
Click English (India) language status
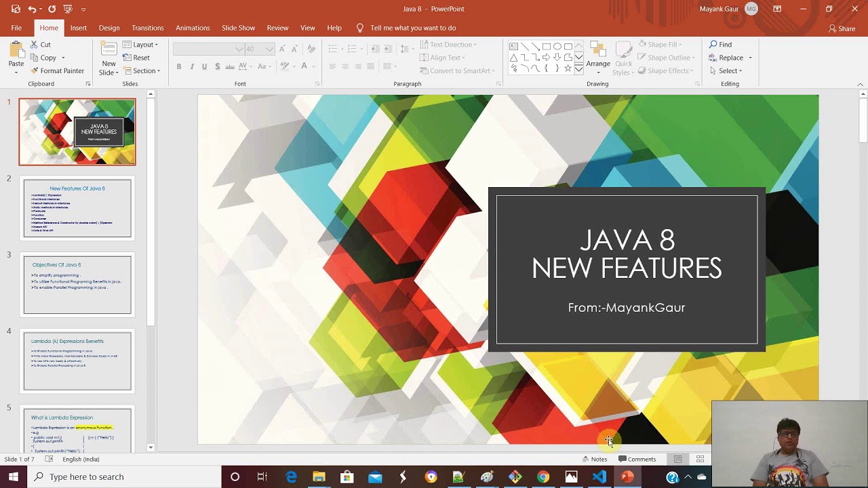81,460
